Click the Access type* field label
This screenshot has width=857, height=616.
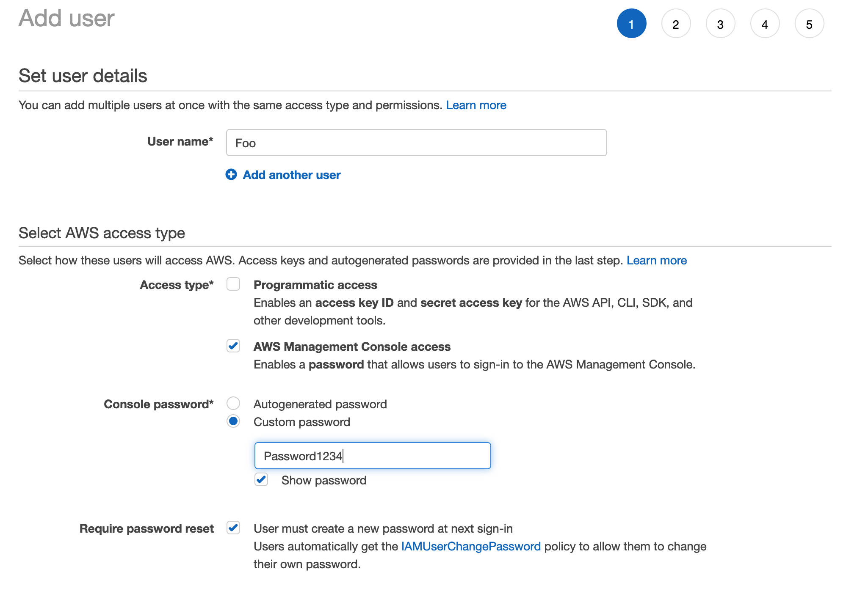(x=177, y=285)
